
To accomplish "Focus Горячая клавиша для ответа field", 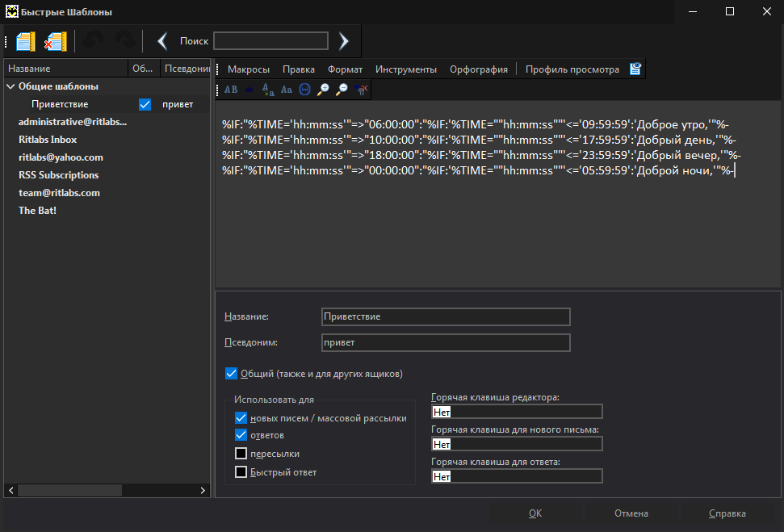I will click(x=517, y=476).
